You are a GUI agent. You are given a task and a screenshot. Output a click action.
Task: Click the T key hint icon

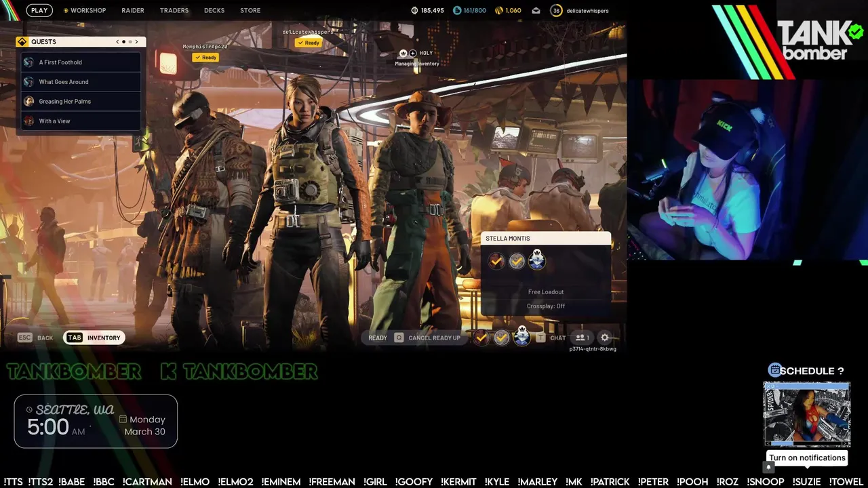pyautogui.click(x=540, y=338)
